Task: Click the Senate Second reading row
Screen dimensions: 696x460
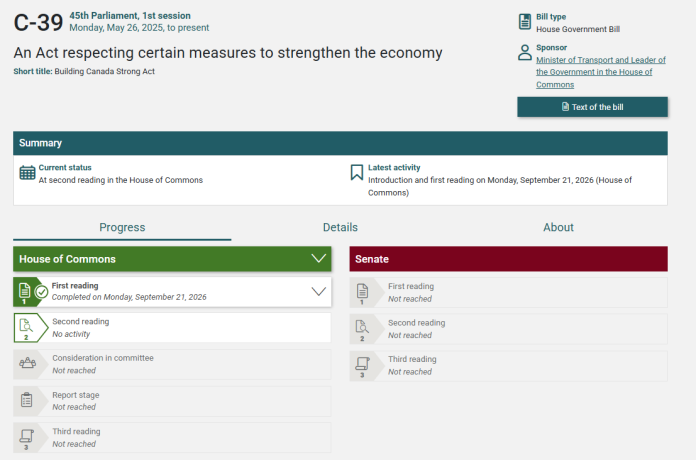Action: tap(508, 329)
